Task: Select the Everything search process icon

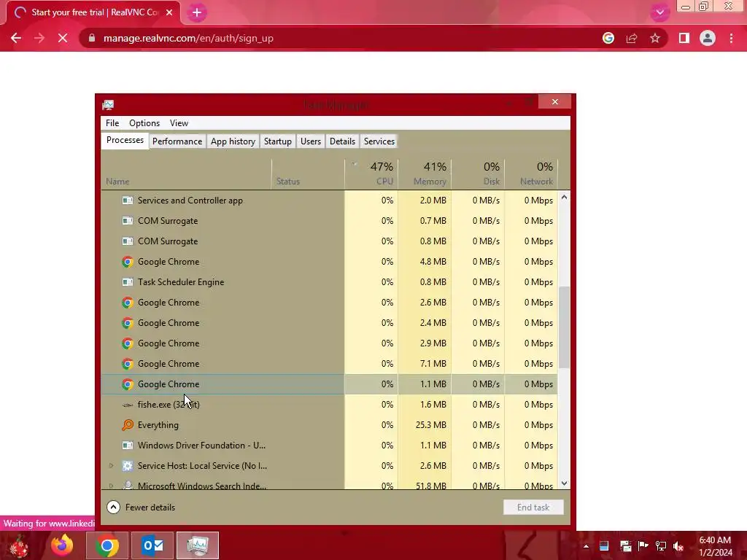Action: 127,425
